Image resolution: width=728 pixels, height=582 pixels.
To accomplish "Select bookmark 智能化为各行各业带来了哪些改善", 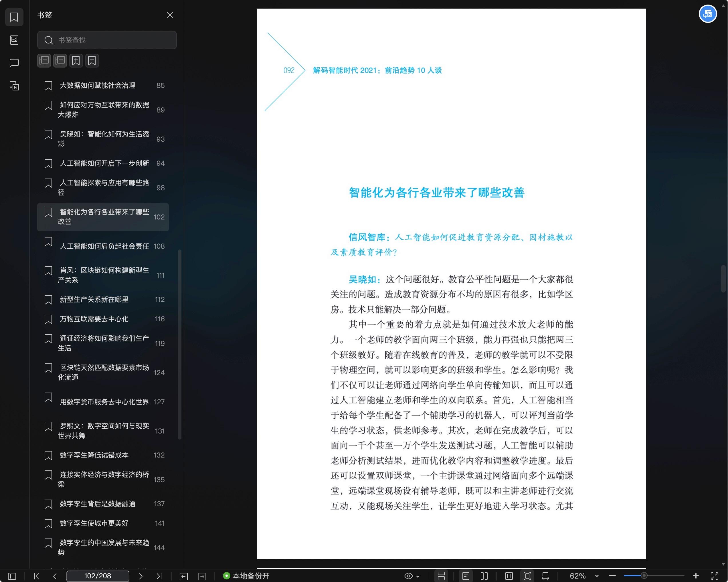I will 103,217.
